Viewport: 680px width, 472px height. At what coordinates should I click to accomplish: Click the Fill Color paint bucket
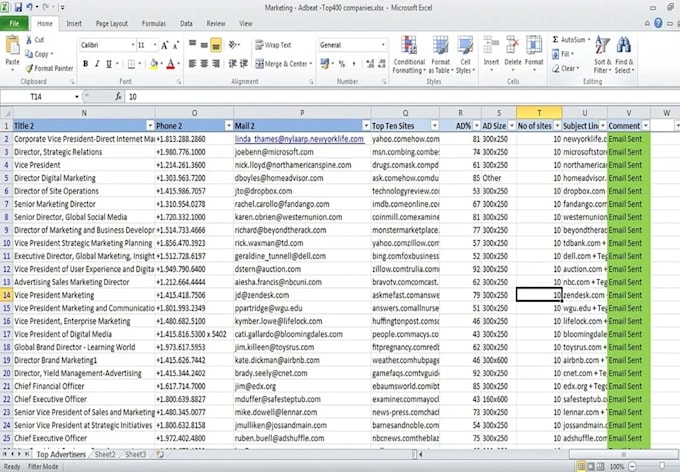tap(154, 64)
